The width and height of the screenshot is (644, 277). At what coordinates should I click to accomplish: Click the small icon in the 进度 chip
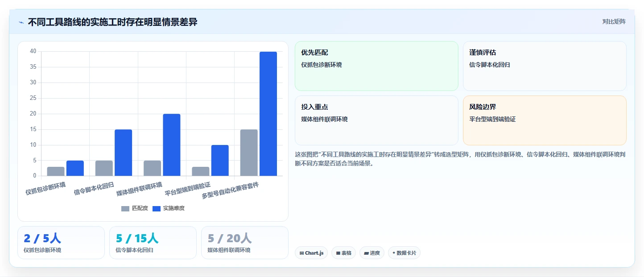click(366, 253)
